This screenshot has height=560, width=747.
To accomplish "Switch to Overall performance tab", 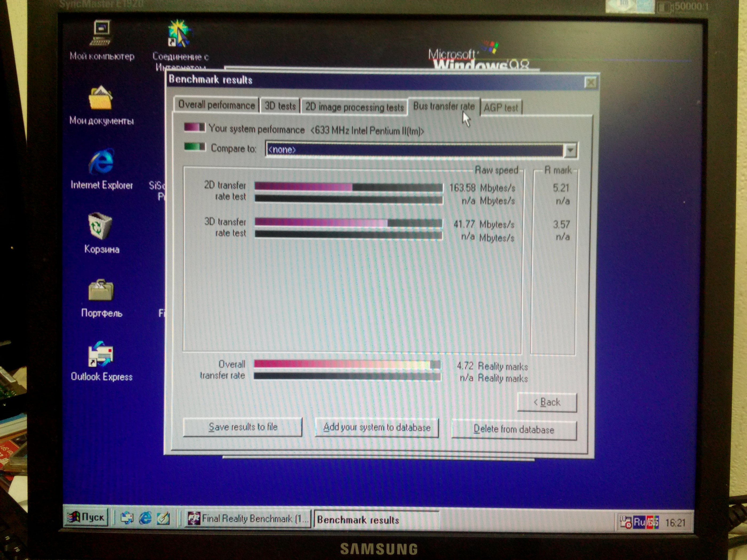I will coord(216,105).
